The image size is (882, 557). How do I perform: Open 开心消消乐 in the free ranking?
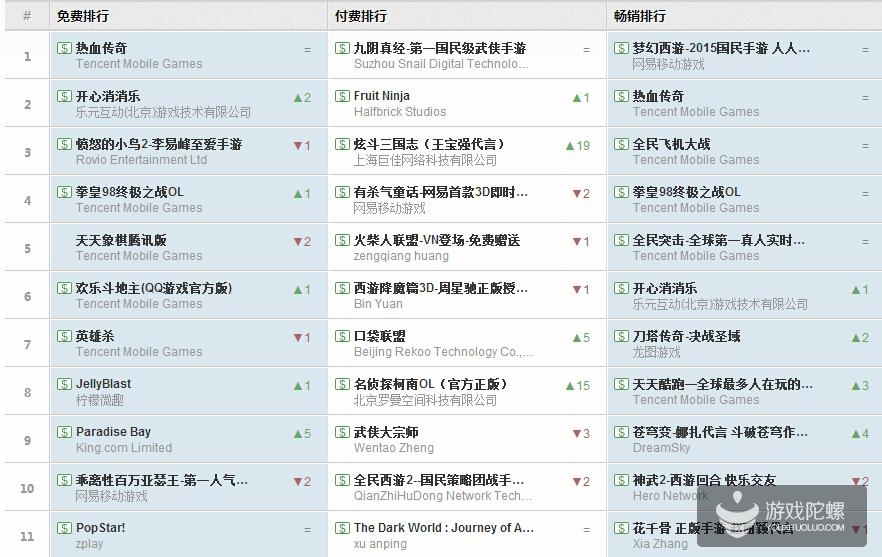pos(108,97)
